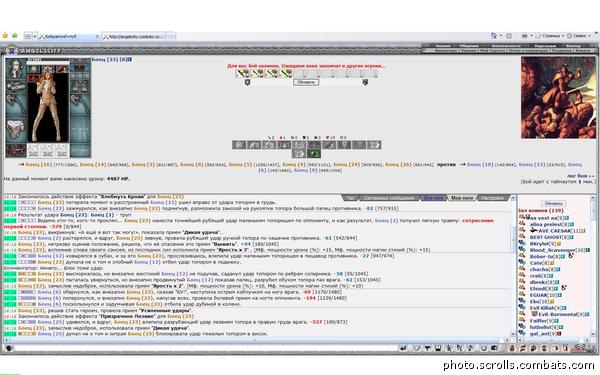Open the Системные сообщения tab

pos(389,198)
